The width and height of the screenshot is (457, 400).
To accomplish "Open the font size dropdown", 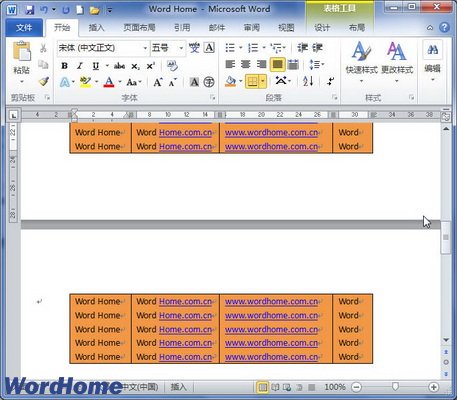I will pyautogui.click(x=181, y=48).
